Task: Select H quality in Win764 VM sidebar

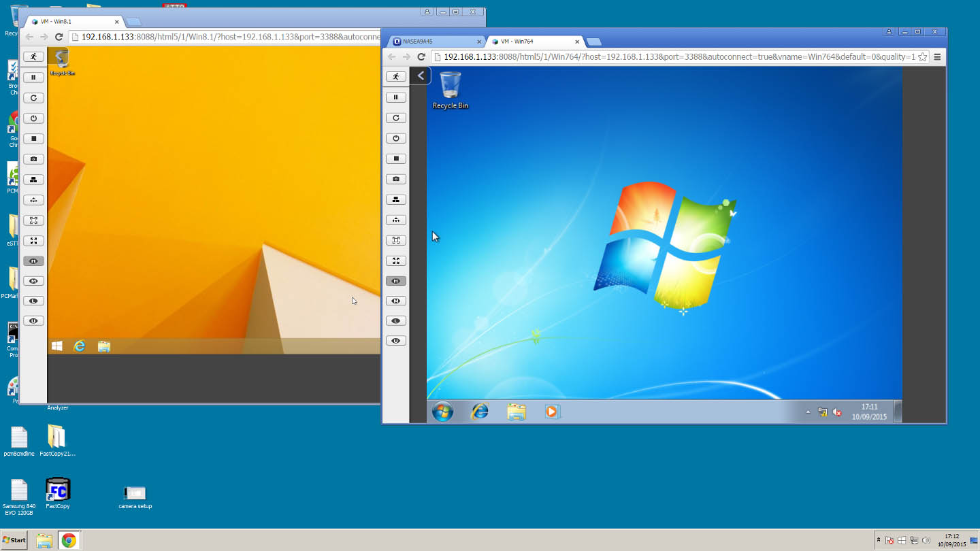Action: (x=395, y=281)
